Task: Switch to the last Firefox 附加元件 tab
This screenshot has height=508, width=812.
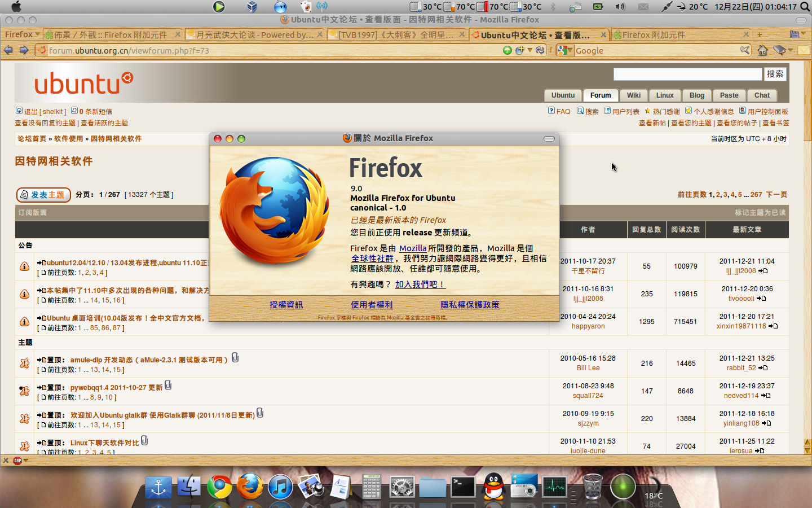Action: (681, 34)
